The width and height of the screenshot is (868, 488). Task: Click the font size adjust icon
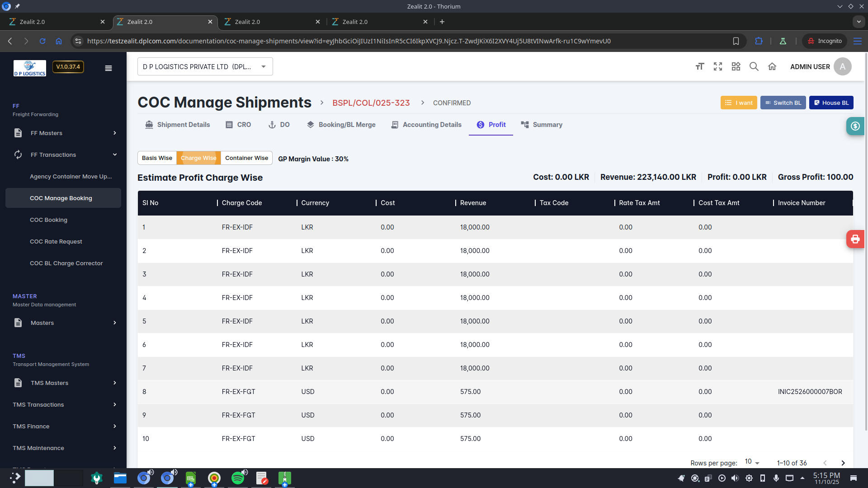(700, 66)
